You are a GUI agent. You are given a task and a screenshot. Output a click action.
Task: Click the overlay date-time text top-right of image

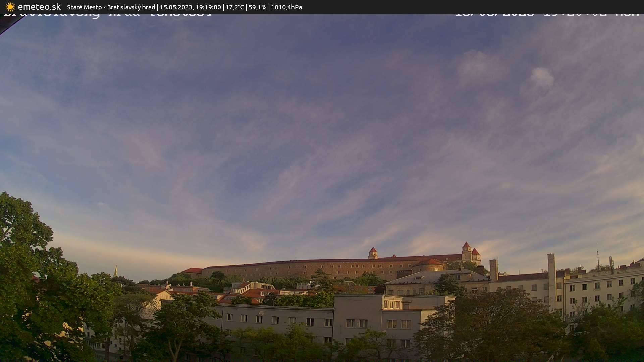pyautogui.click(x=547, y=14)
